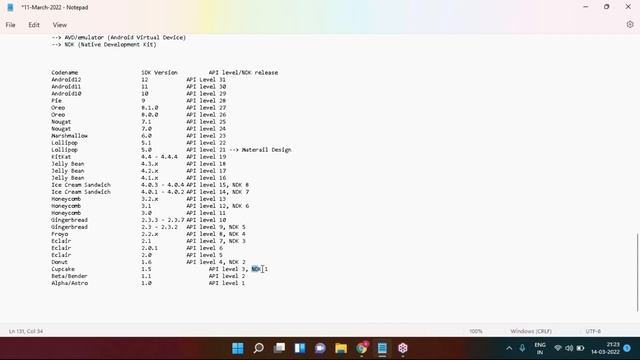Image resolution: width=640 pixels, height=360 pixels.
Task: Click SDK Version header text
Action: coord(159,73)
